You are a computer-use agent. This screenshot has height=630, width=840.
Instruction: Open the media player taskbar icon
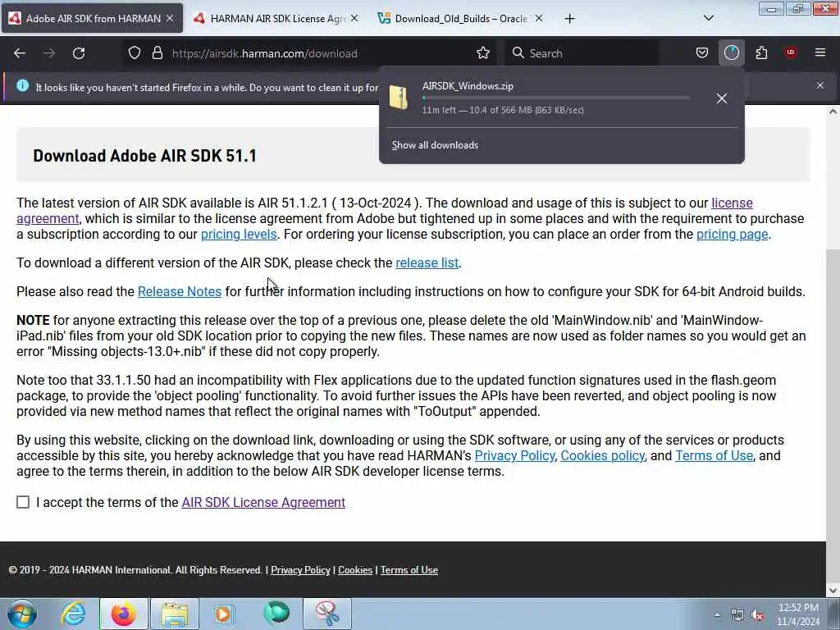click(x=225, y=614)
